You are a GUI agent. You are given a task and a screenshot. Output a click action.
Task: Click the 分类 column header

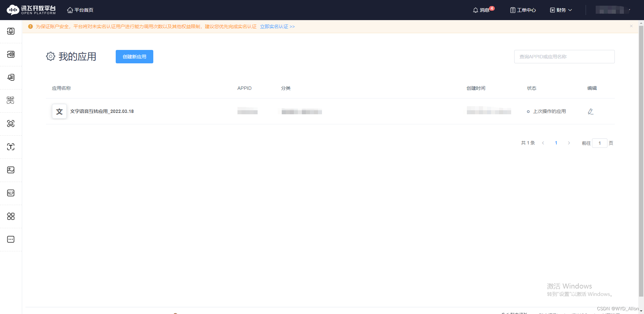286,88
